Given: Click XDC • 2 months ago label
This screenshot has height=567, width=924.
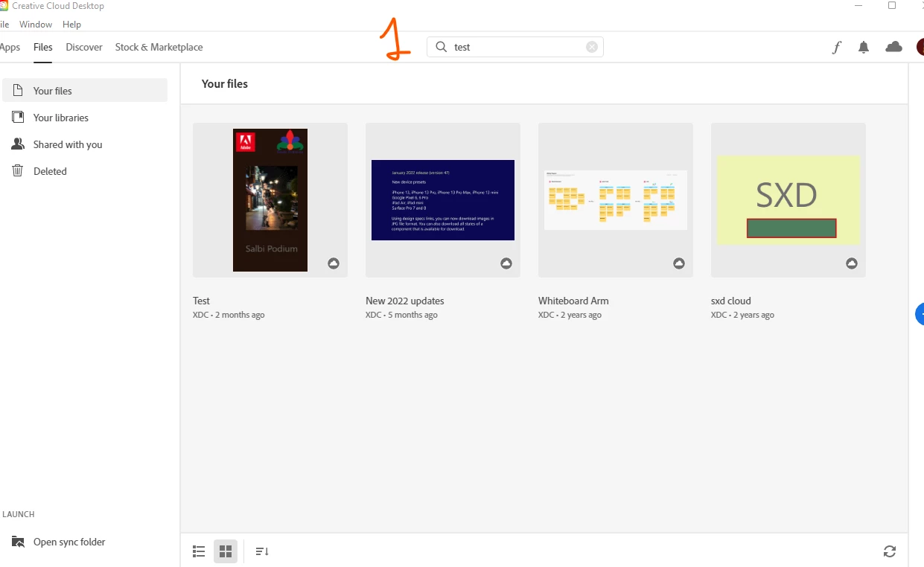Looking at the screenshot, I should (229, 315).
